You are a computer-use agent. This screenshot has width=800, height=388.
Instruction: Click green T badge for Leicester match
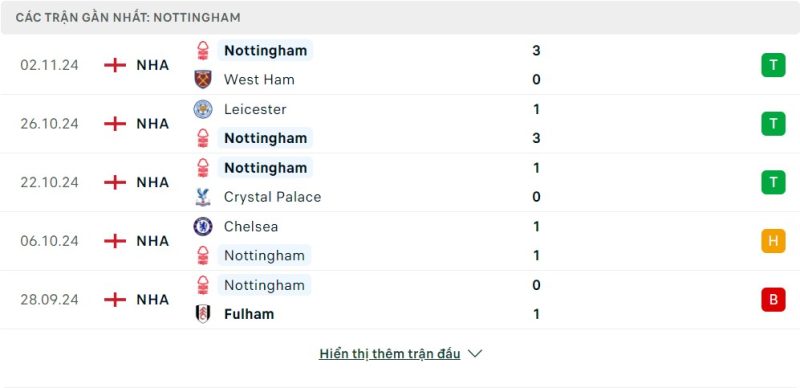[773, 124]
